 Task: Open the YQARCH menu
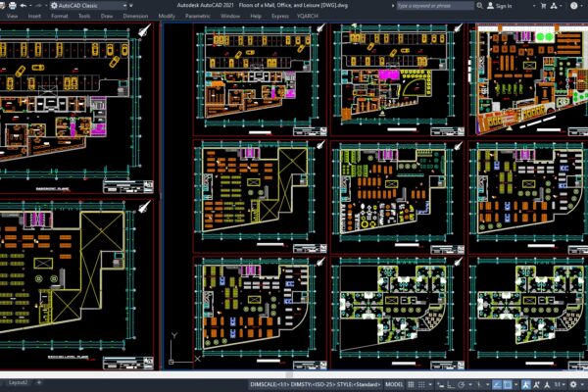[308, 16]
